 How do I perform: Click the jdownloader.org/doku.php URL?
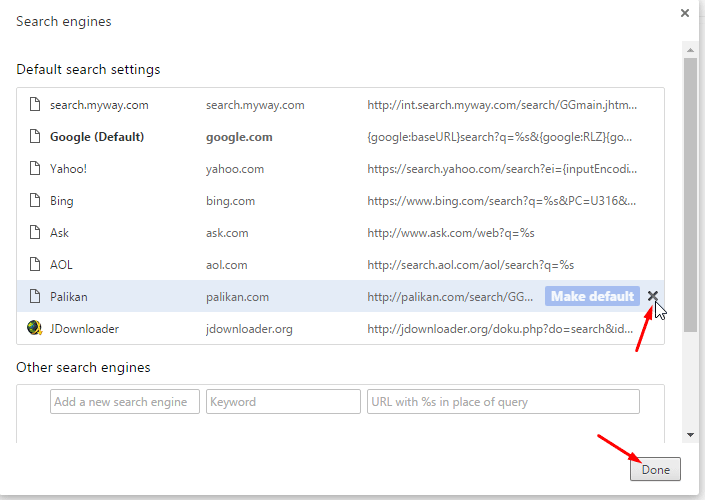[500, 329]
